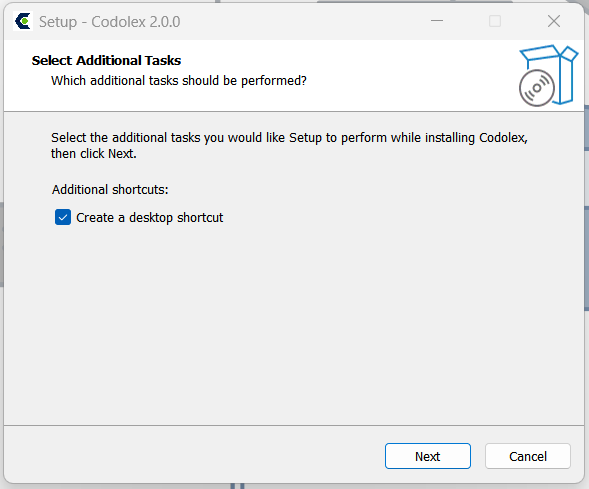Screen dimensions: 589x489
Task: Uncheck the desktop shortcut checkbox
Action: coord(63,217)
